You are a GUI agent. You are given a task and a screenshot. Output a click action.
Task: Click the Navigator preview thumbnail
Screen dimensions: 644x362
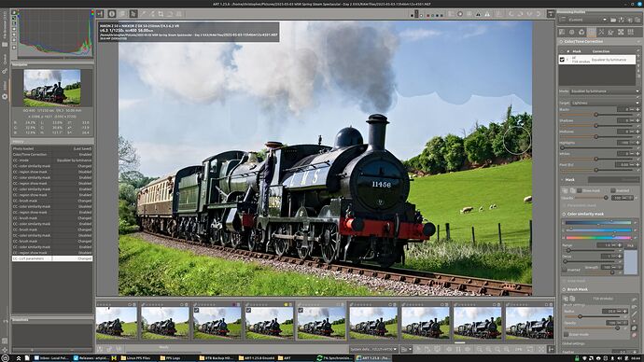point(52,88)
